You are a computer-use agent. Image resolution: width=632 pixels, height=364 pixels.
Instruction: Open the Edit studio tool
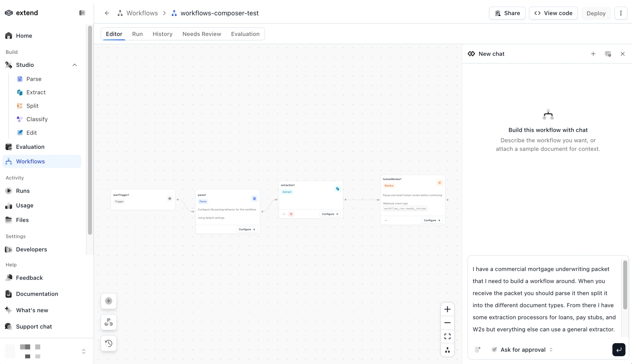point(31,133)
